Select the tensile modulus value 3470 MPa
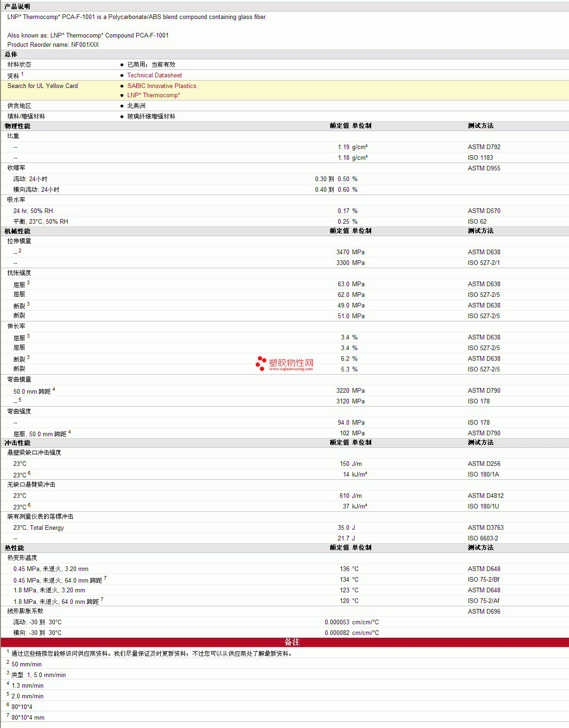569x728 pixels. click(350, 252)
